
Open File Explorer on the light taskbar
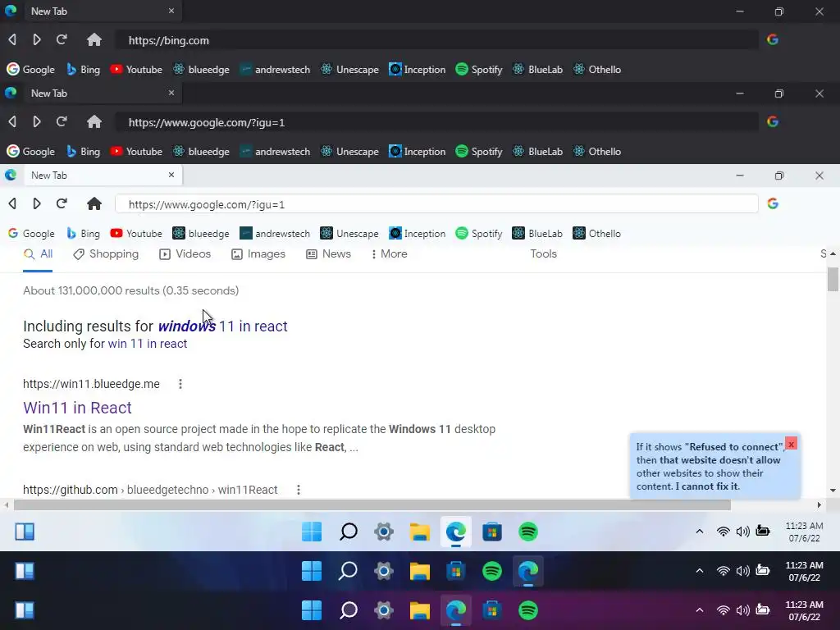[420, 532]
